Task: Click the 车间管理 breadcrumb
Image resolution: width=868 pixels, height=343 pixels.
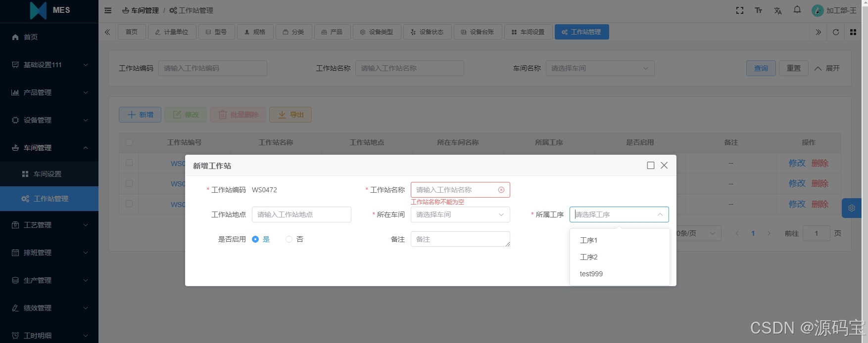Action: pyautogui.click(x=141, y=10)
